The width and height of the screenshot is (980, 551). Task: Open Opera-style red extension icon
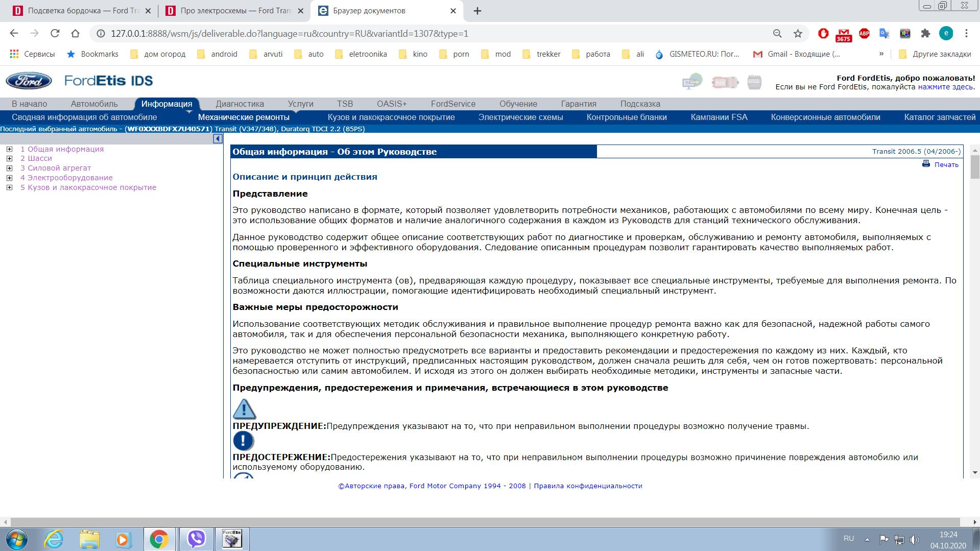(x=823, y=34)
